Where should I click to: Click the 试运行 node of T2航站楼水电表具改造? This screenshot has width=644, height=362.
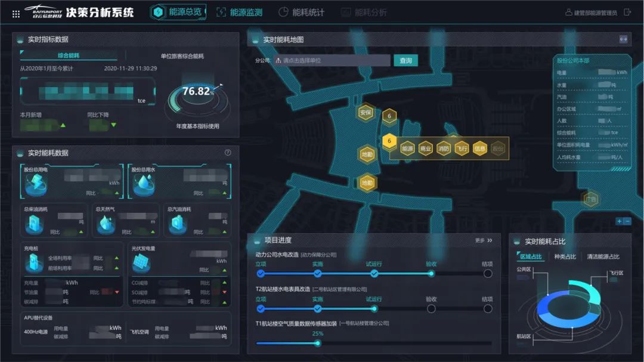click(x=374, y=309)
